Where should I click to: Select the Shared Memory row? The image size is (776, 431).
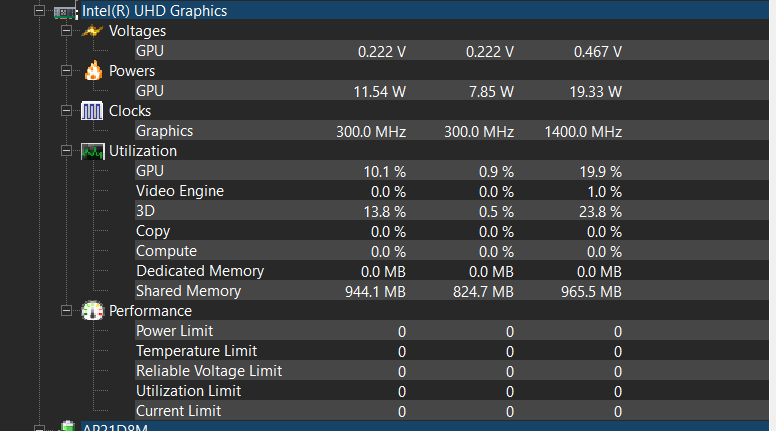pos(452,291)
